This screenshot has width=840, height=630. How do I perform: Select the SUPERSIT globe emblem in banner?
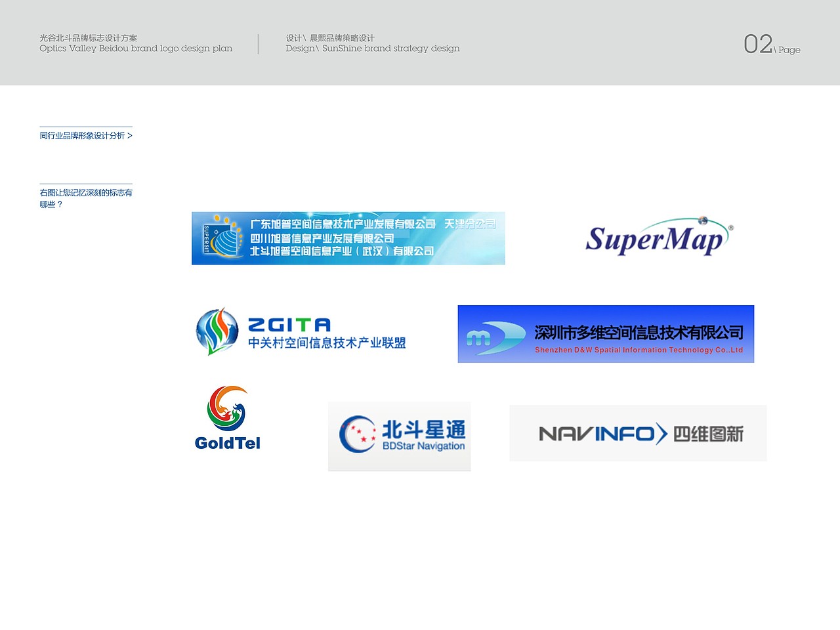[223, 238]
